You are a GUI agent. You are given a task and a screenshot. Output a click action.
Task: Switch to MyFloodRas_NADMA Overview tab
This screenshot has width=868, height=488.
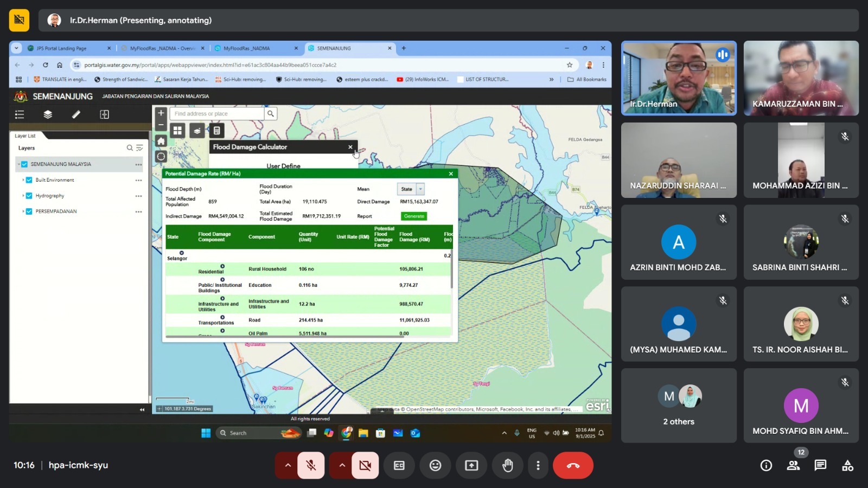tap(162, 48)
